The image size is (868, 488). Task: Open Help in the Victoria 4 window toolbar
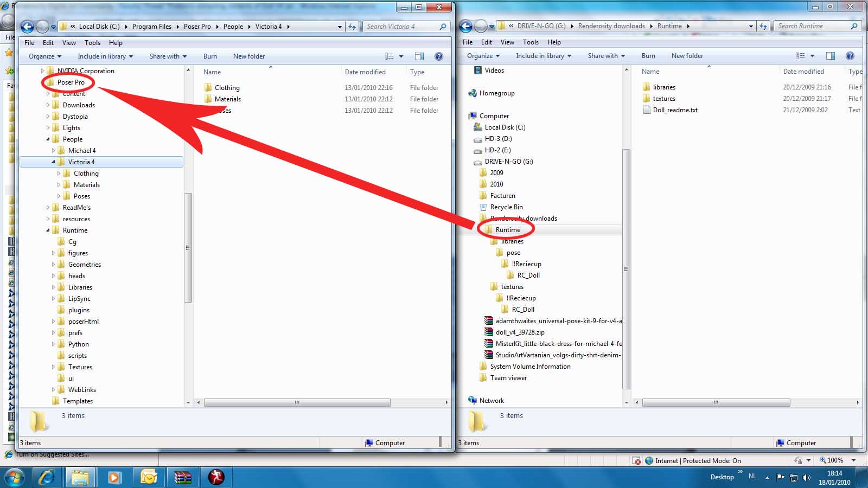click(439, 56)
